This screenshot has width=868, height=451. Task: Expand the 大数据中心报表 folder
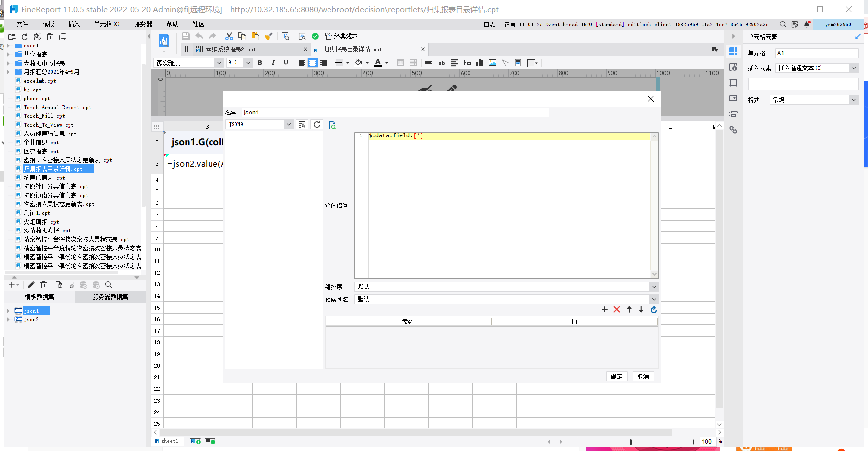tap(8, 63)
